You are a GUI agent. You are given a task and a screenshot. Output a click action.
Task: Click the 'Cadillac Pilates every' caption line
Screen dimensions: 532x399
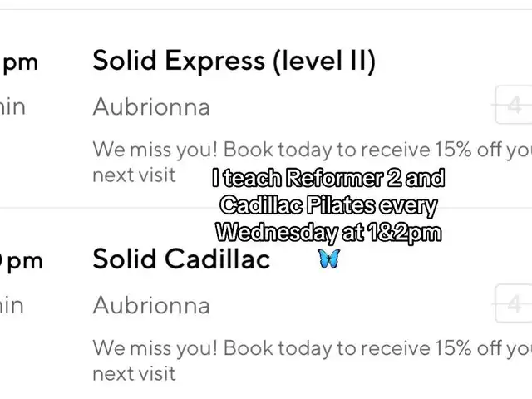coord(328,205)
